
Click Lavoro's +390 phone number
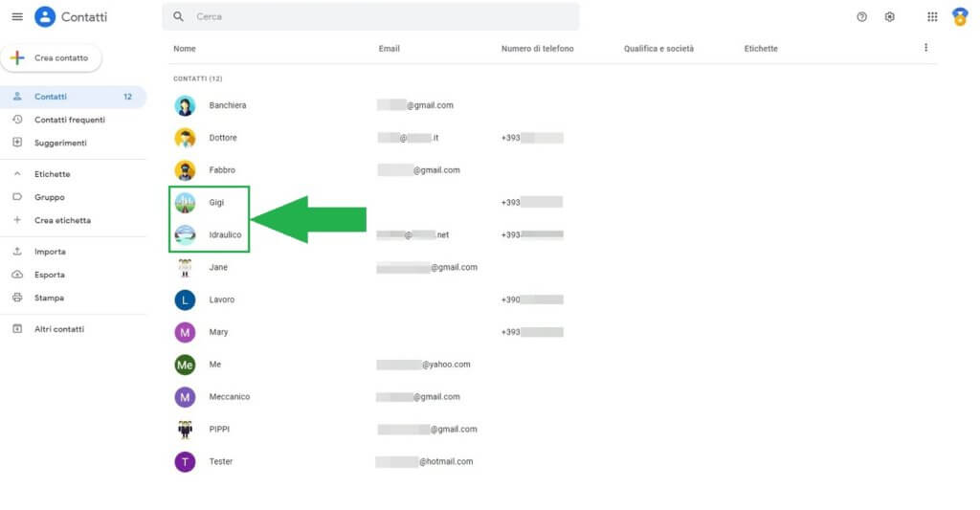click(x=532, y=299)
